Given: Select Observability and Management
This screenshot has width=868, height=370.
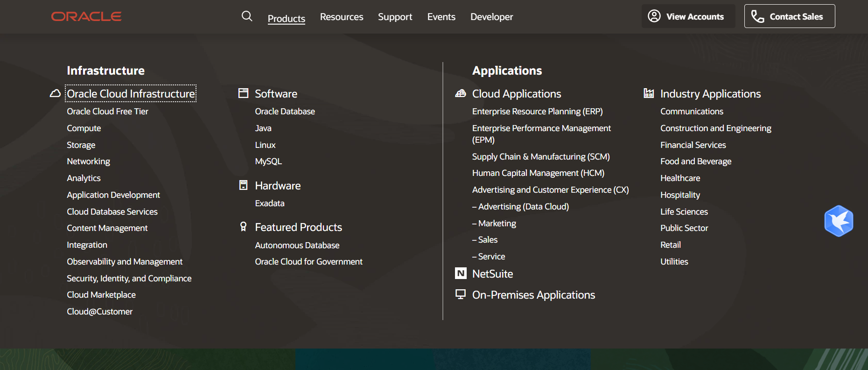Looking at the screenshot, I should coord(125,262).
